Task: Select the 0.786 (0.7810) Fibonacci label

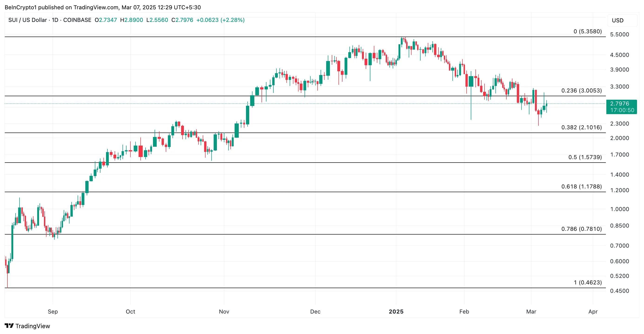Action: [581, 229]
